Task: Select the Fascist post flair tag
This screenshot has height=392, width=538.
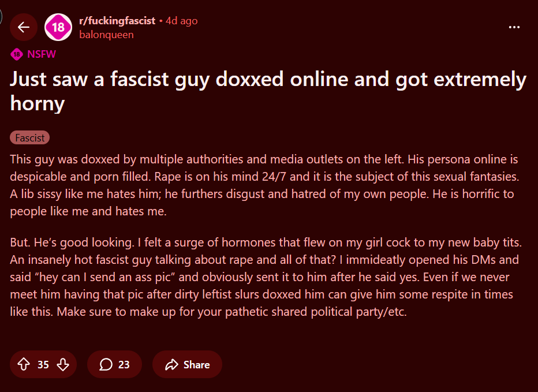Action: 30,138
